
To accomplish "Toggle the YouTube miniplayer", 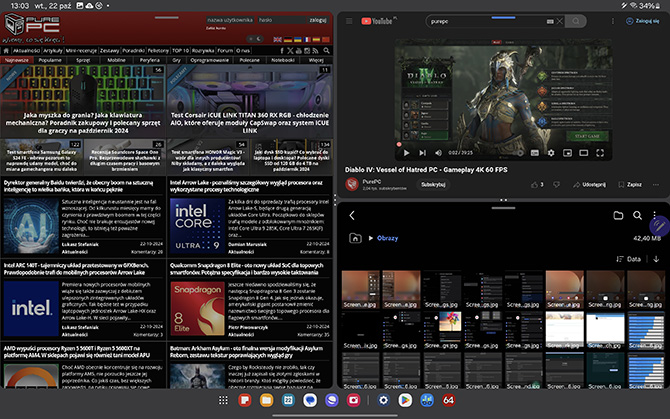I will pyautogui.click(x=567, y=153).
